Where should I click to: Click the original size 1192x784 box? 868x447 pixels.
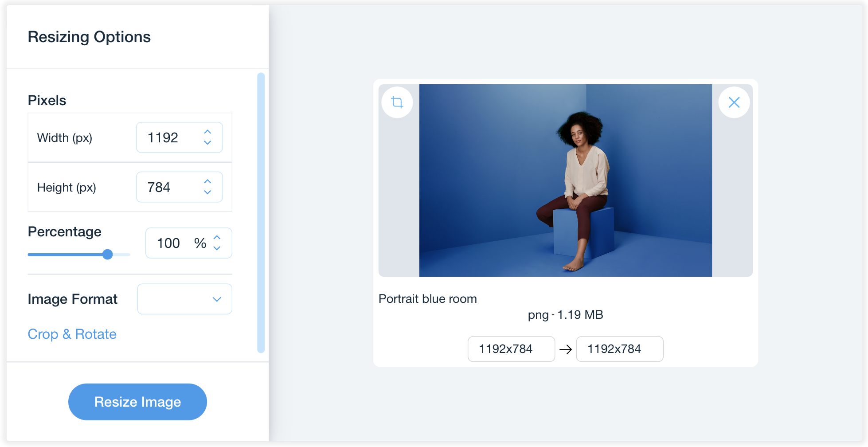(x=511, y=349)
